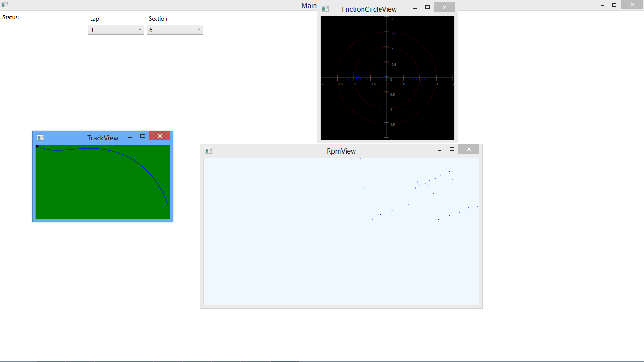Close the RpmView window
644x362 pixels.
click(469, 149)
